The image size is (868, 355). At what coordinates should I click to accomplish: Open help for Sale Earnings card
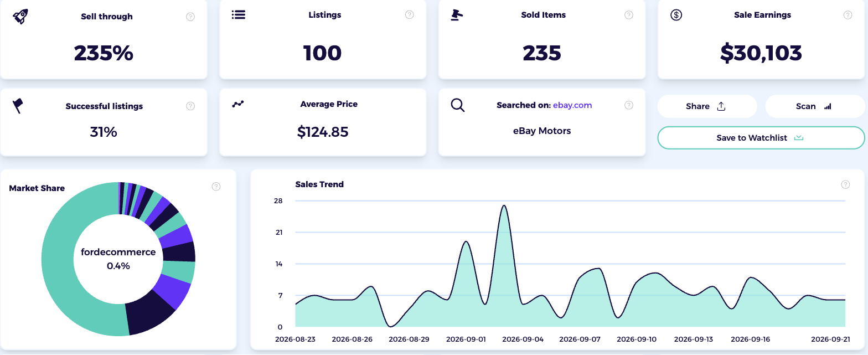848,15
